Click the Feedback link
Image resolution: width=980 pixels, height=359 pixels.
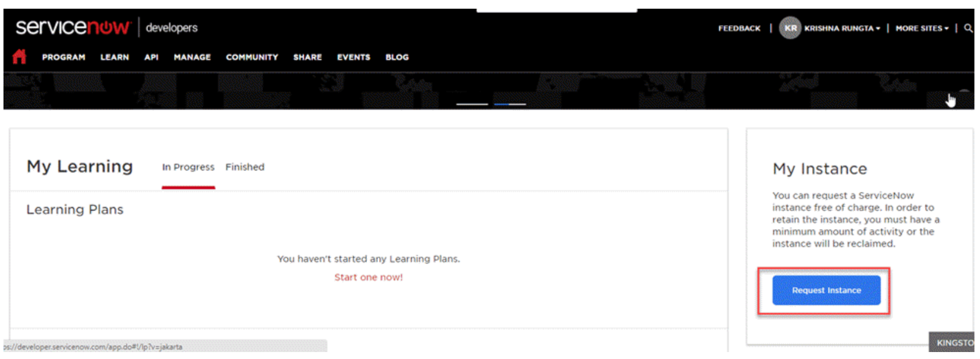[x=739, y=28]
